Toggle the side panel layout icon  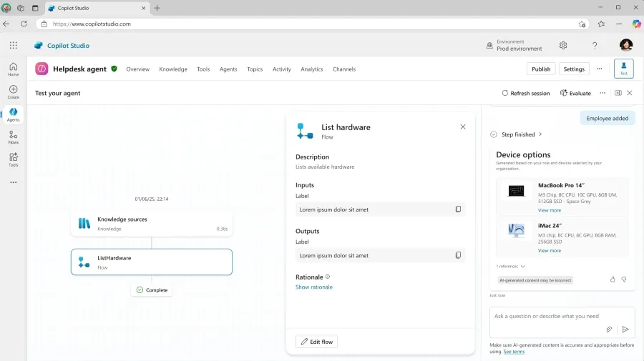[618, 93]
